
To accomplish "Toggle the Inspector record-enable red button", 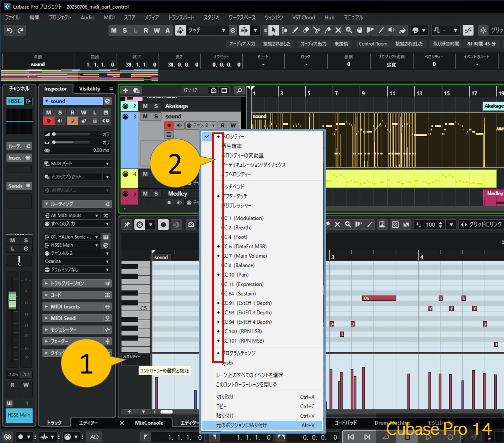I will tap(49, 121).
